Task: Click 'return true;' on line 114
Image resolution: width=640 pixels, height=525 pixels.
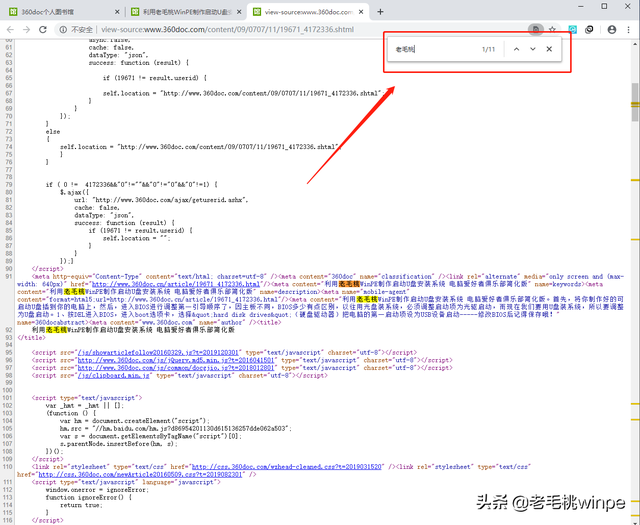Action: [81, 505]
